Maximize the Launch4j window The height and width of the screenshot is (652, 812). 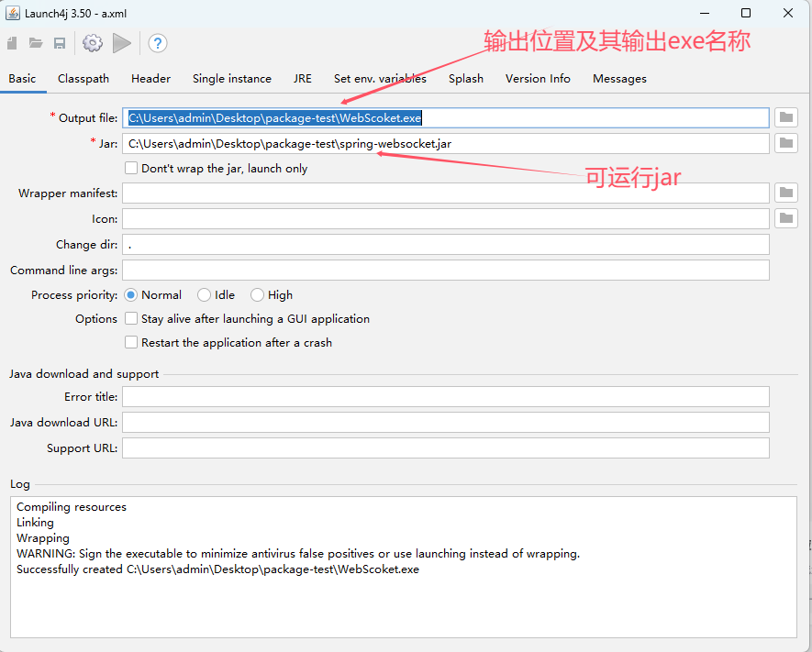tap(746, 13)
